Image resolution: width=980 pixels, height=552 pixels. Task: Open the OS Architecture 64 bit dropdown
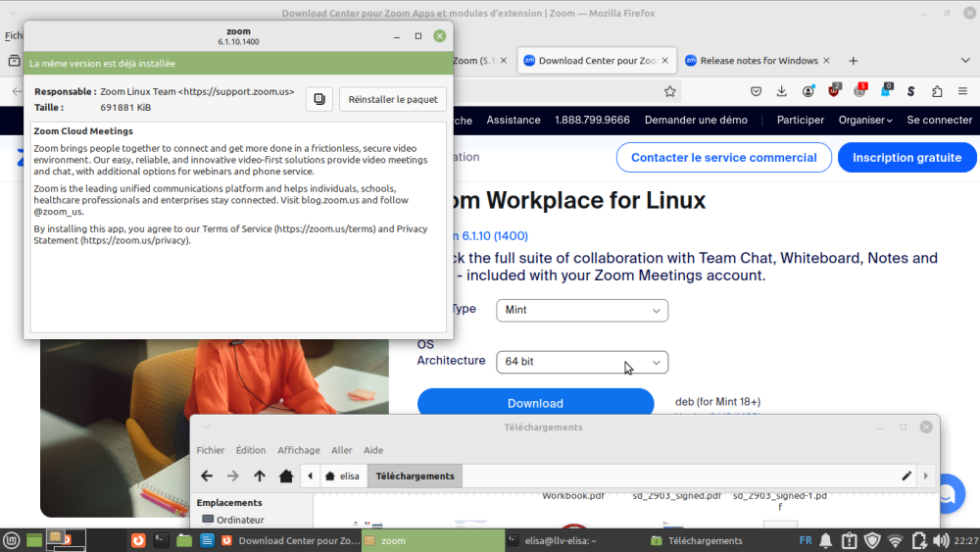(582, 362)
